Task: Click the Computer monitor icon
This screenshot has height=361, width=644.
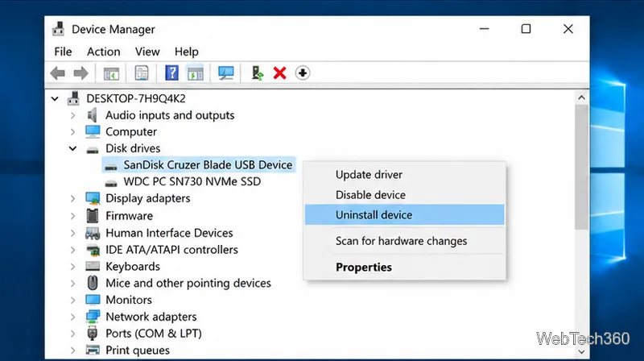Action: click(x=93, y=131)
